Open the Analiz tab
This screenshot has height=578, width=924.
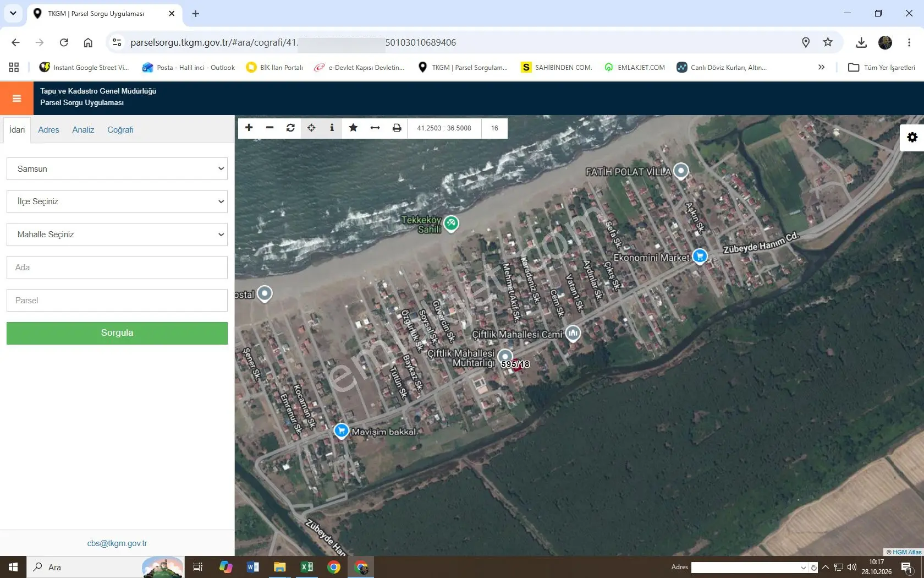83,130
